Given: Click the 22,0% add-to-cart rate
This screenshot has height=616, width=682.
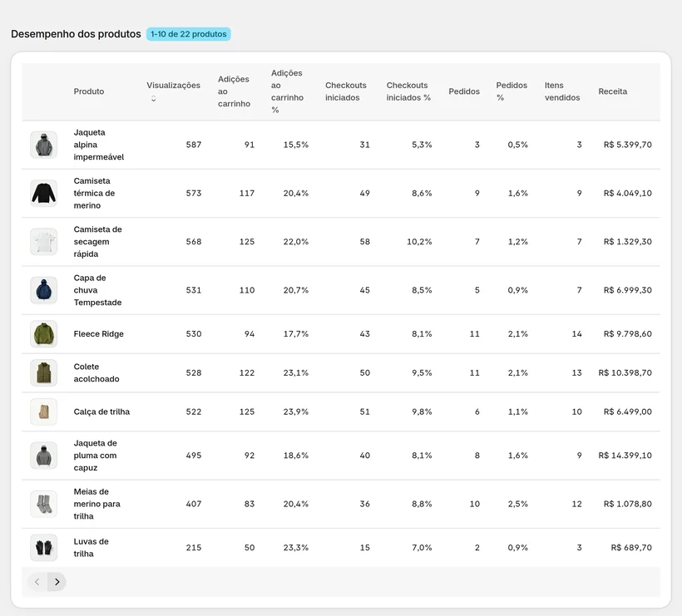Looking at the screenshot, I should [x=296, y=242].
